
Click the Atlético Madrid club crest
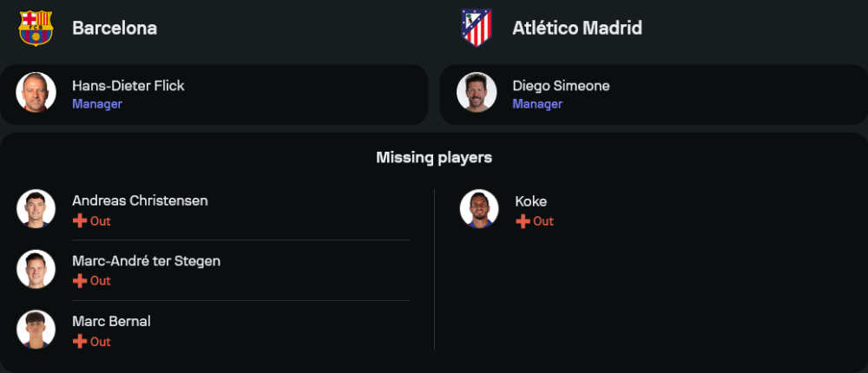[476, 28]
